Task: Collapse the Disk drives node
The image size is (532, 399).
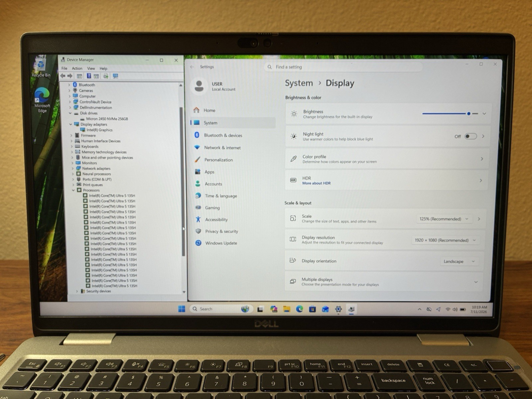Action: pos(70,113)
